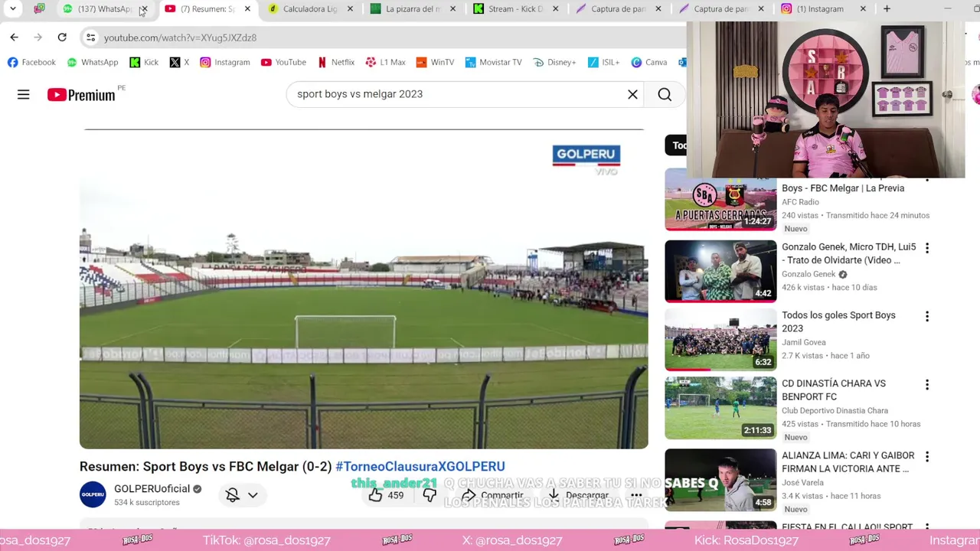Open options for Gonzalo Genek video

pyautogui.click(x=927, y=248)
